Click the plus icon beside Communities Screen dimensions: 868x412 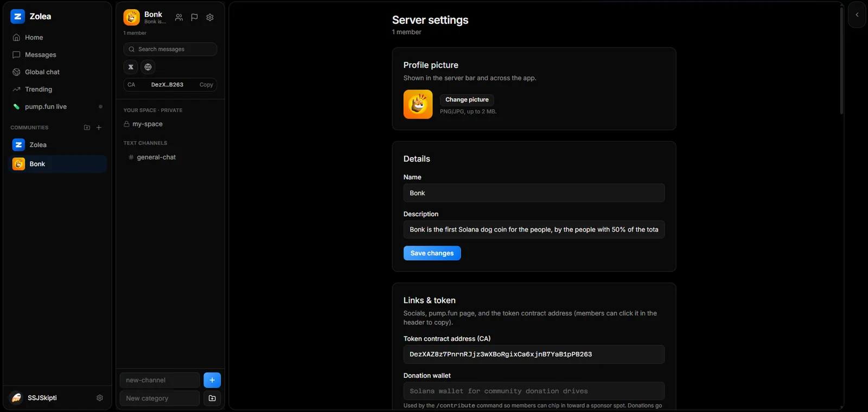(x=99, y=127)
